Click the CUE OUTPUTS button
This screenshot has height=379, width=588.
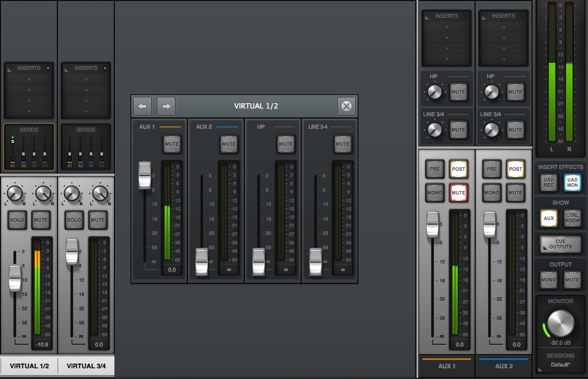pos(560,244)
